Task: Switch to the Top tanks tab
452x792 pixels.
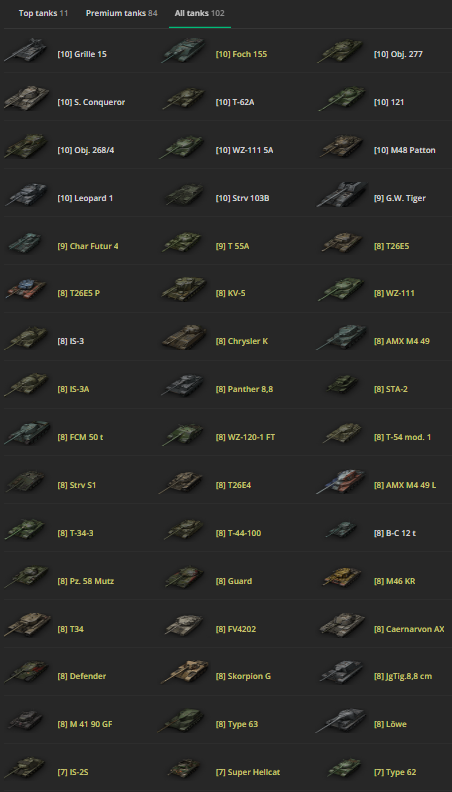Action: (43, 13)
